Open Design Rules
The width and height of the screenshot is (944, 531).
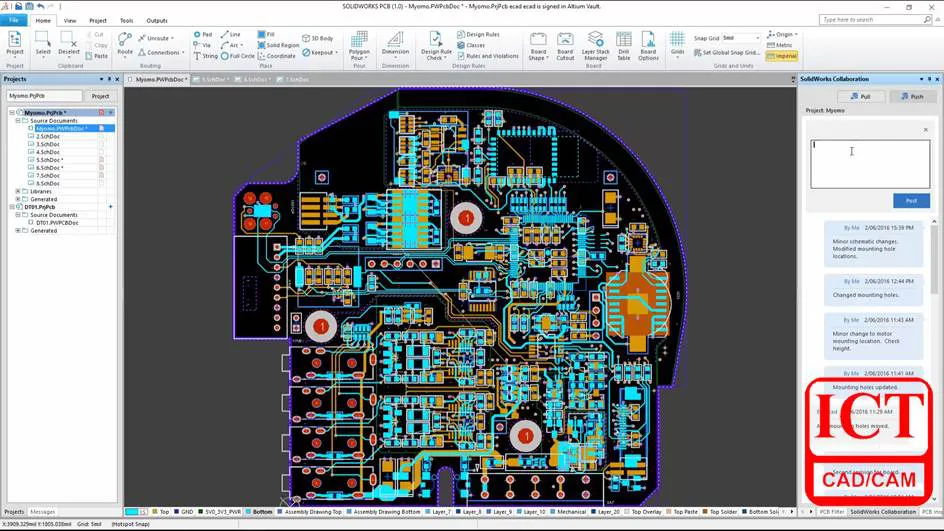pyautogui.click(x=479, y=35)
